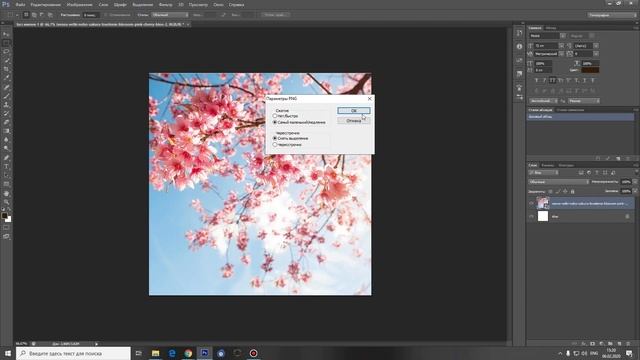The height and width of the screenshot is (360, 640).
Task: Select the Eraser tool
Action: pos(6,122)
